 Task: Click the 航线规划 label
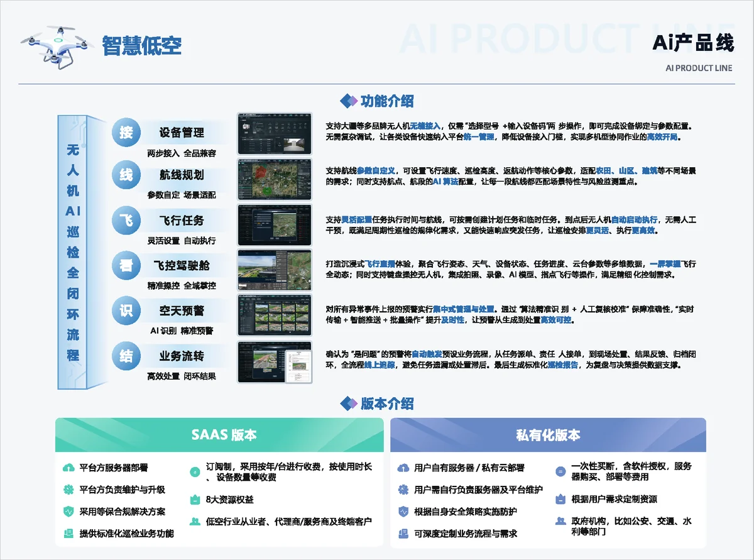pyautogui.click(x=182, y=175)
